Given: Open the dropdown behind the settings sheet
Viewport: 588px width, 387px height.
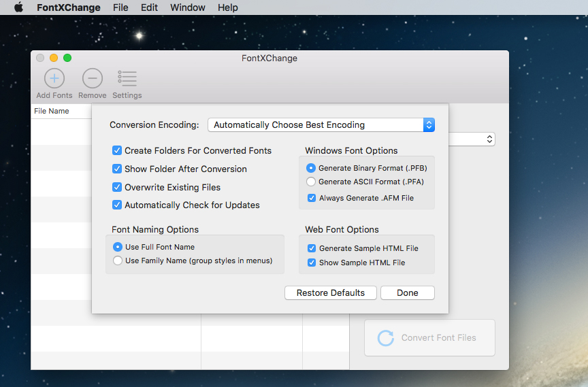Looking at the screenshot, I should pyautogui.click(x=472, y=139).
